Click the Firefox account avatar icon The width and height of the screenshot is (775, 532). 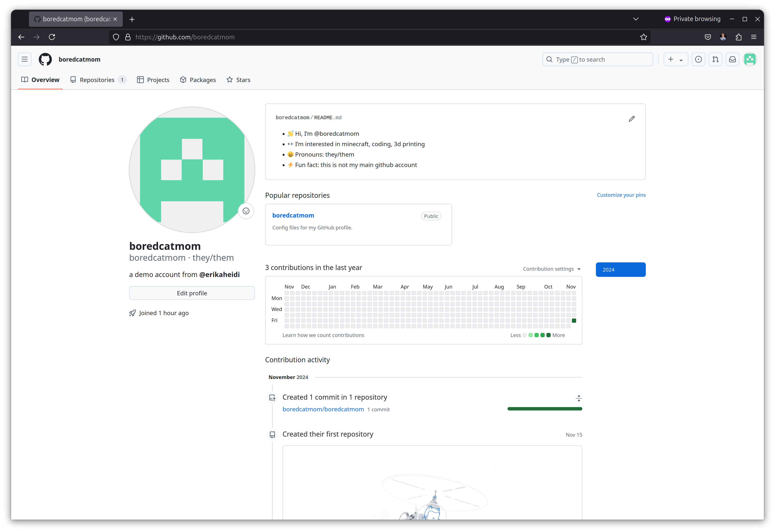tap(723, 37)
